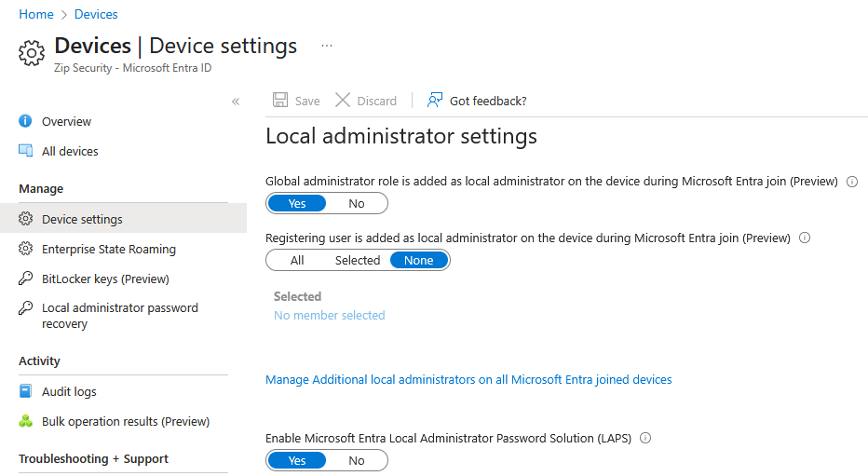Show info tooltip for Registering user setting
The image size is (868, 476).
click(x=805, y=238)
